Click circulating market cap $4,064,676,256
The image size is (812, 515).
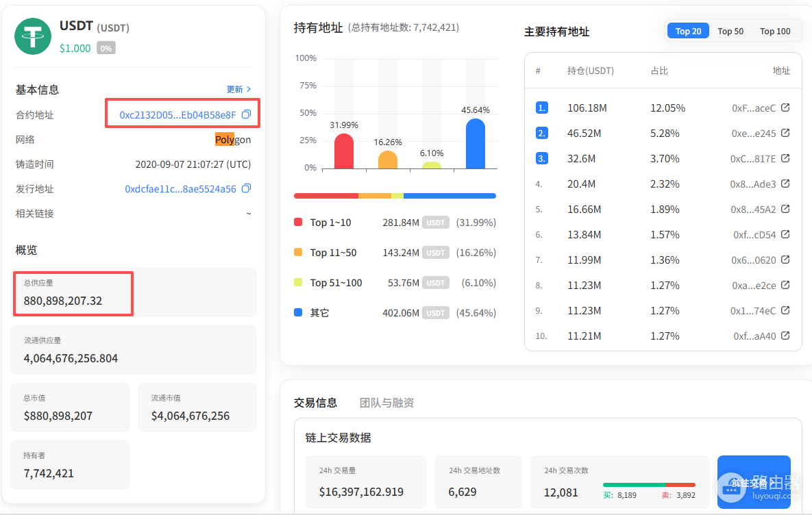[190, 416]
